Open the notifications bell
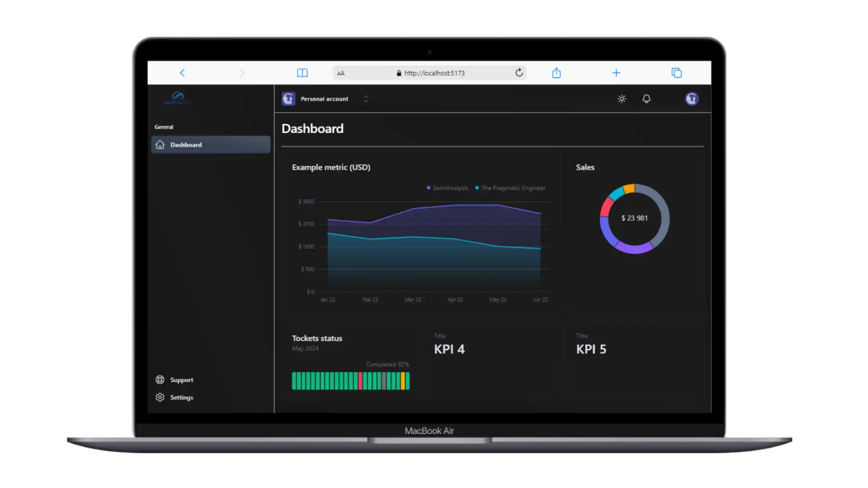This screenshot has width=868, height=488. (x=646, y=99)
